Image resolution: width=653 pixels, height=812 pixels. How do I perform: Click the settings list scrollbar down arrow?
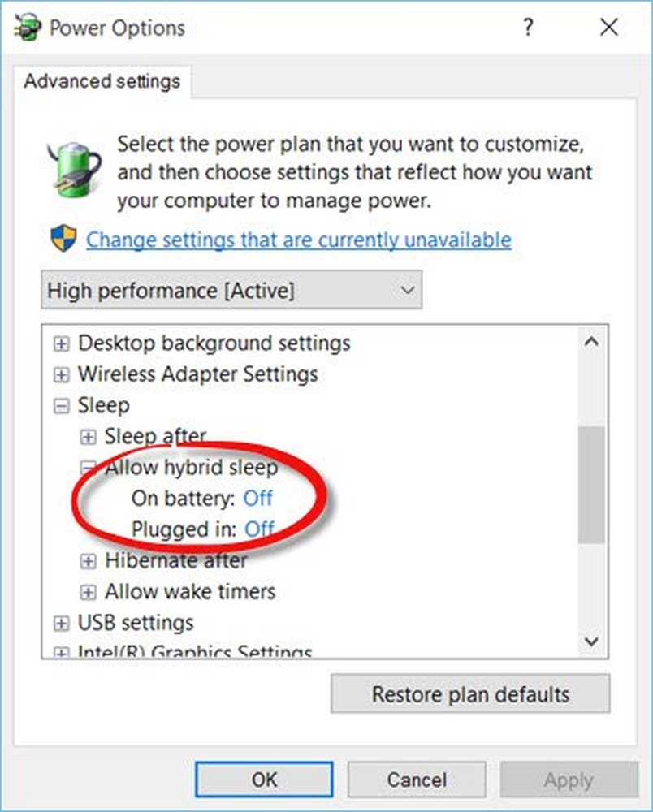click(592, 641)
